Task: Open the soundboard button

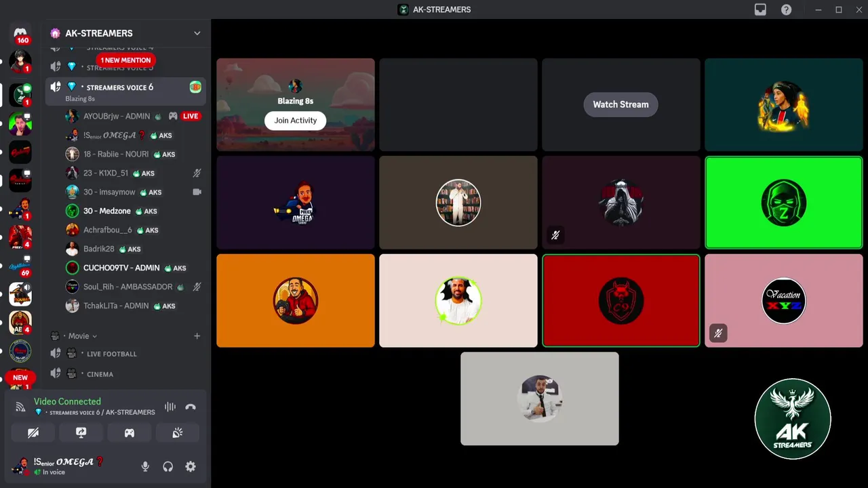Action: (x=177, y=432)
